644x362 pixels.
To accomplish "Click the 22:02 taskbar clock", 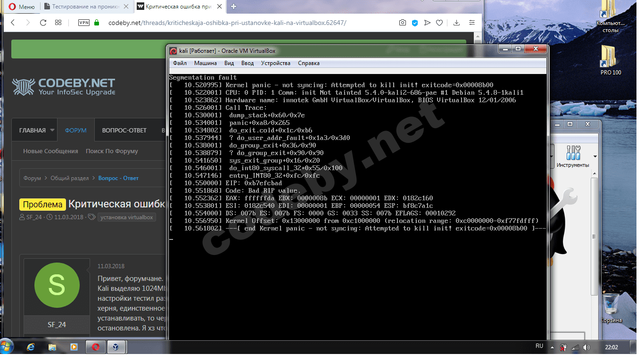I will point(611,347).
